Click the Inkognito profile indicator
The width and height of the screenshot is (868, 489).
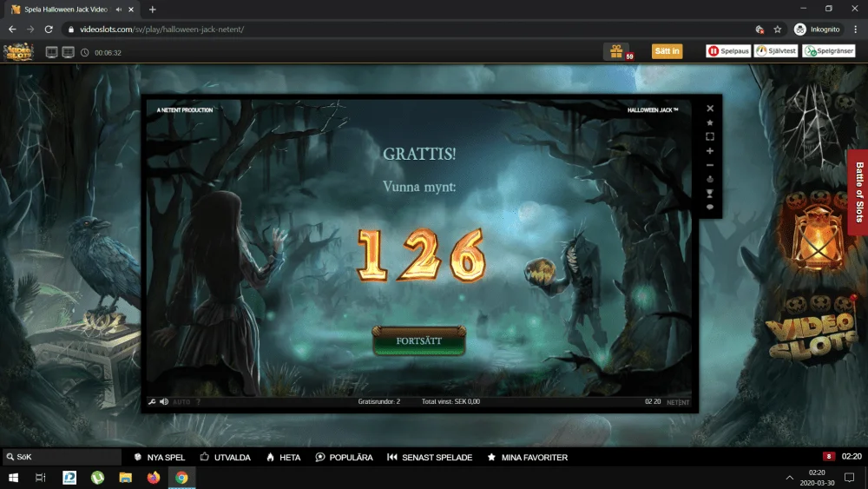(817, 30)
